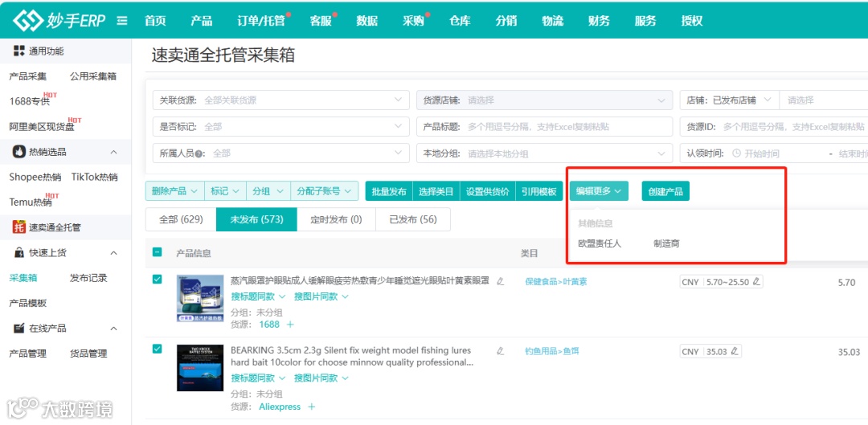
Task: Switch to the 未发布 (573) tab
Action: pyautogui.click(x=257, y=219)
